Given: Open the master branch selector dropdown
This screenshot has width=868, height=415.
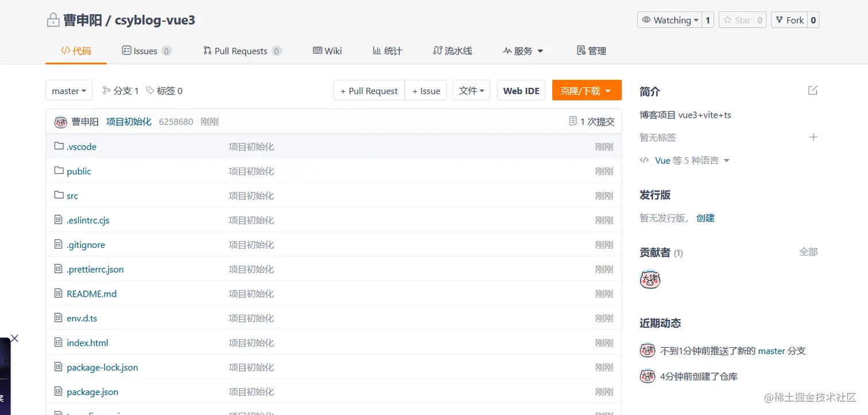Looking at the screenshot, I should click(x=68, y=90).
